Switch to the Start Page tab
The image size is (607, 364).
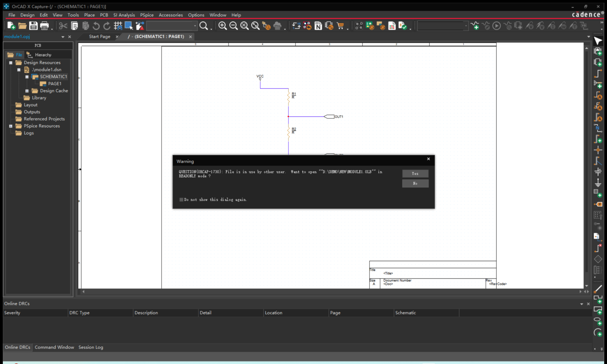click(x=100, y=37)
